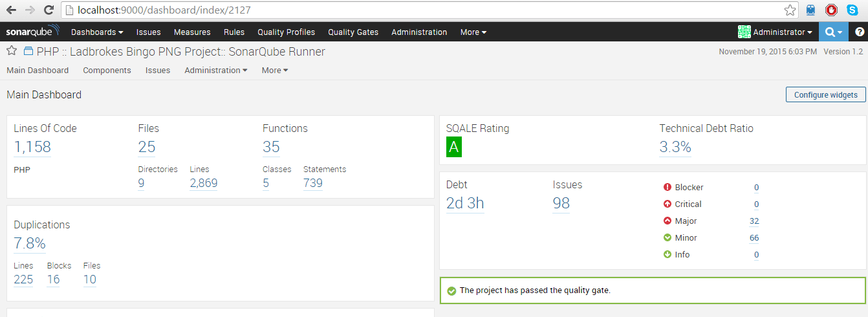Click the 10 duplicated files value

pyautogui.click(x=90, y=279)
